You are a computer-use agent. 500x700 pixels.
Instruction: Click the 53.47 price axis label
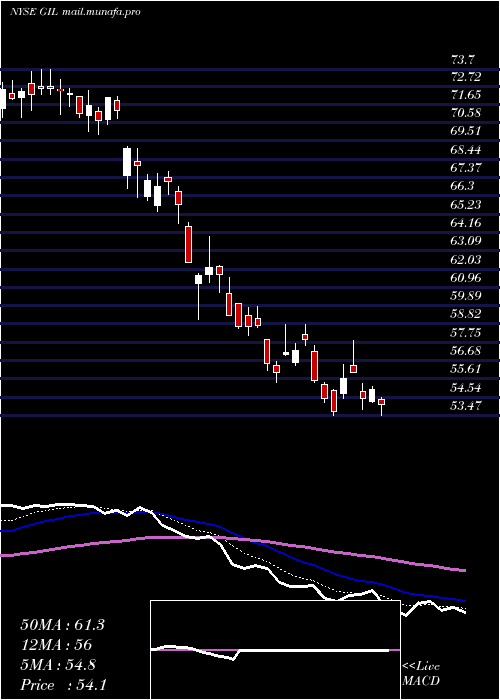coord(466,406)
